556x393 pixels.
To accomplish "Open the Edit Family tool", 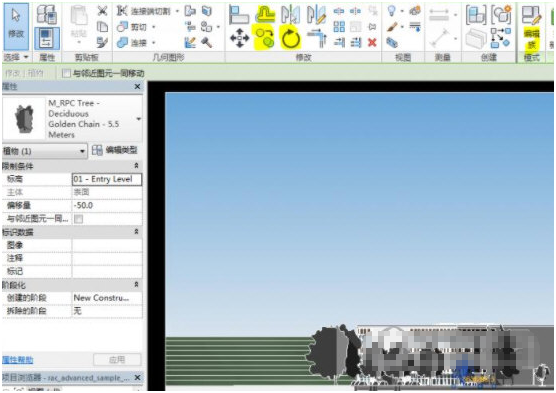I will point(531,27).
